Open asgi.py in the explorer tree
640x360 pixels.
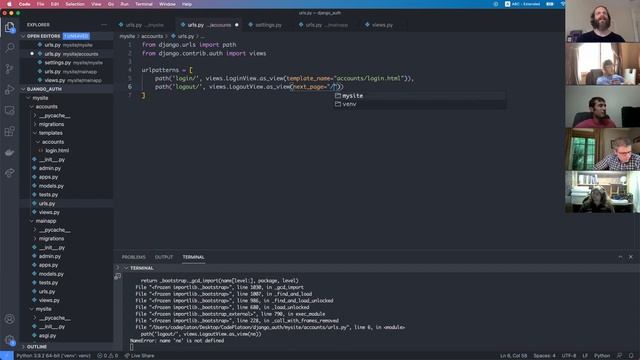pyautogui.click(x=47, y=336)
